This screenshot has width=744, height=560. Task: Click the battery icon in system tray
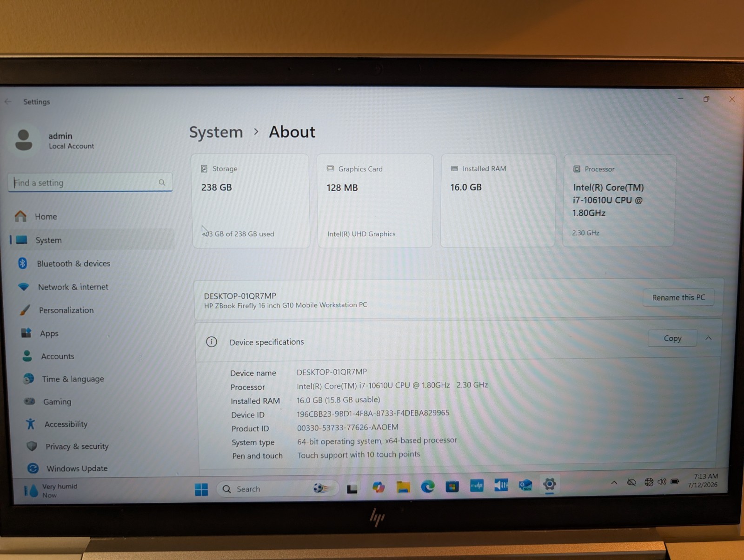click(x=675, y=481)
